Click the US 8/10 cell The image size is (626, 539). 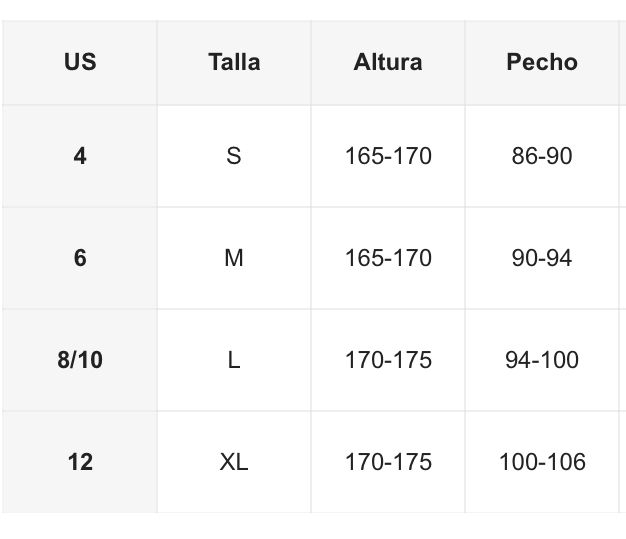point(80,360)
